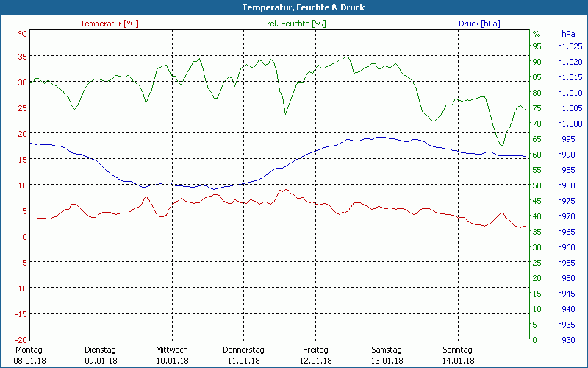This screenshot has width=588, height=368.
Task: Click "995" on the pressure axis
Action: tap(568, 139)
